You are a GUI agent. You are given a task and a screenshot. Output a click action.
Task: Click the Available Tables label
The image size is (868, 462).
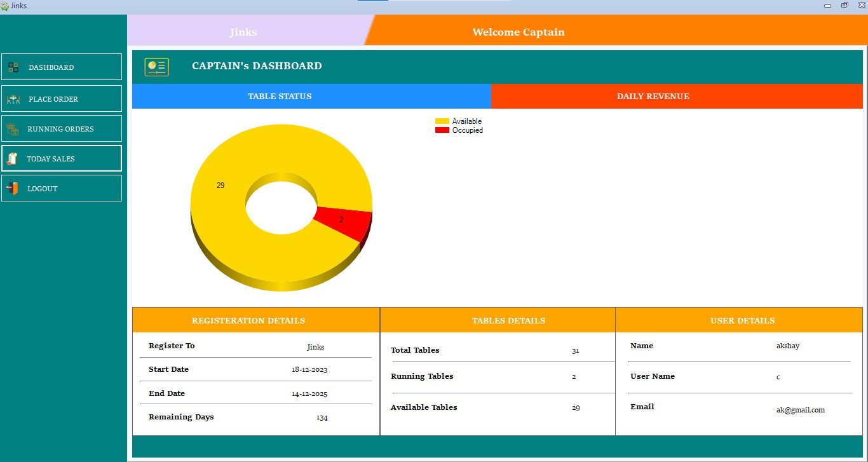[424, 407]
